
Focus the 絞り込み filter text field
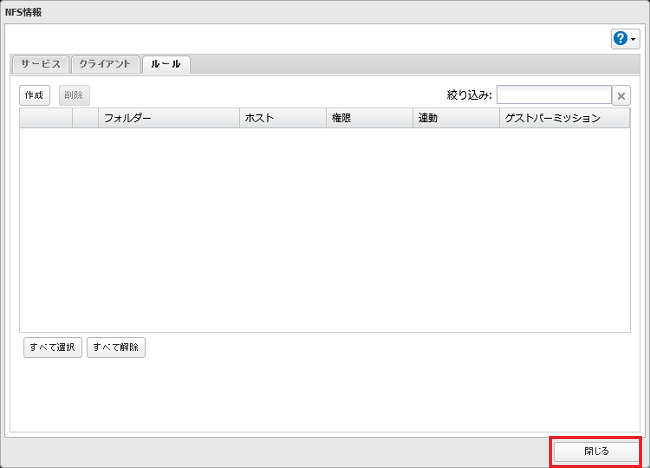[554, 95]
